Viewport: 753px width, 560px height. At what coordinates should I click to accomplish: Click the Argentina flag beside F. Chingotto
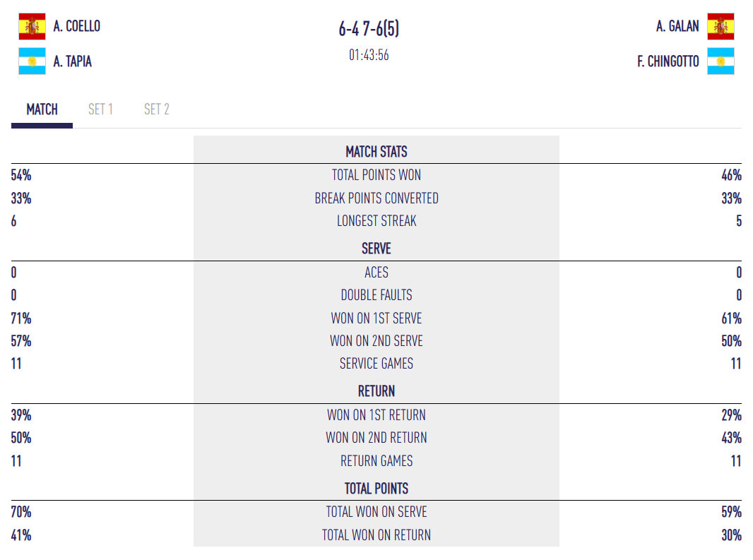click(721, 61)
